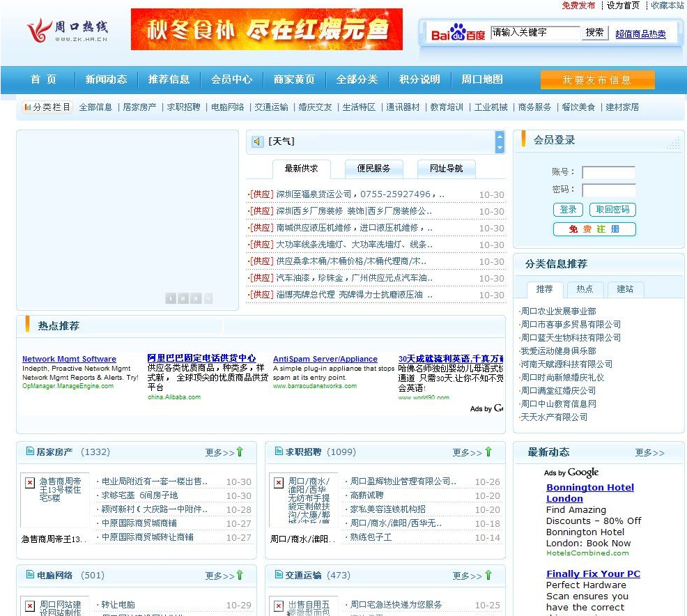This screenshot has height=616, width=687.
Task: Click the speaker icon next to 天气
Action: point(257,141)
